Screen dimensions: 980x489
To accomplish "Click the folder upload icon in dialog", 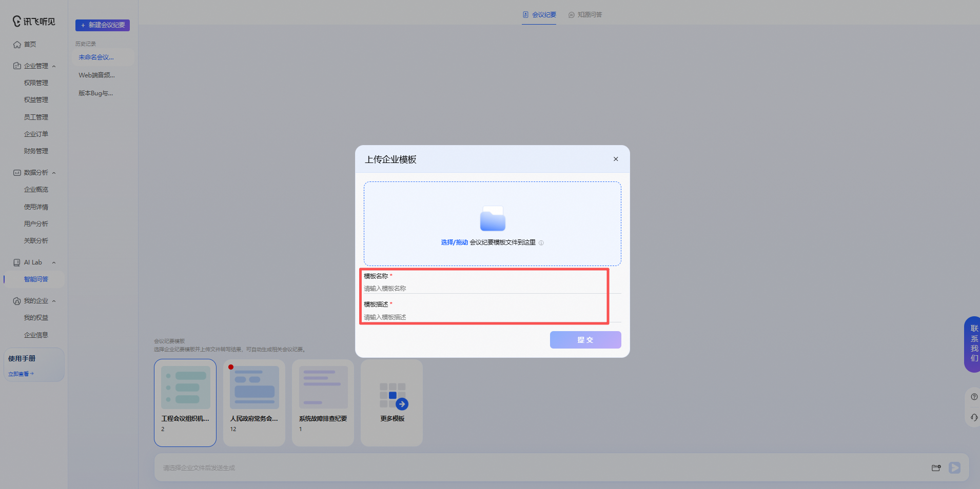I will pyautogui.click(x=493, y=218).
